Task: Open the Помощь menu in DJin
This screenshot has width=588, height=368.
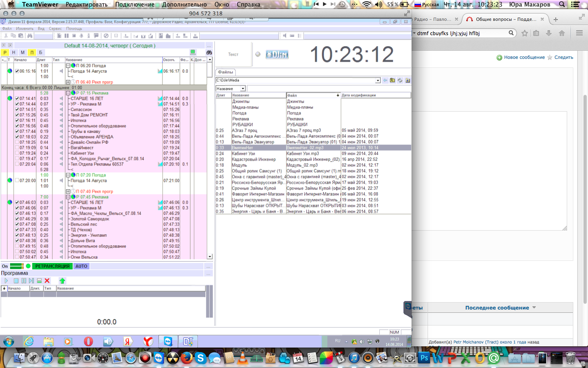Action: [x=74, y=29]
